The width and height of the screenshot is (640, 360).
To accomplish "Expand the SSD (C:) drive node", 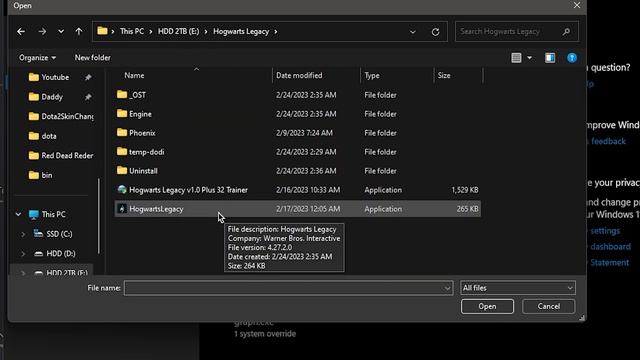I will click(x=23, y=234).
